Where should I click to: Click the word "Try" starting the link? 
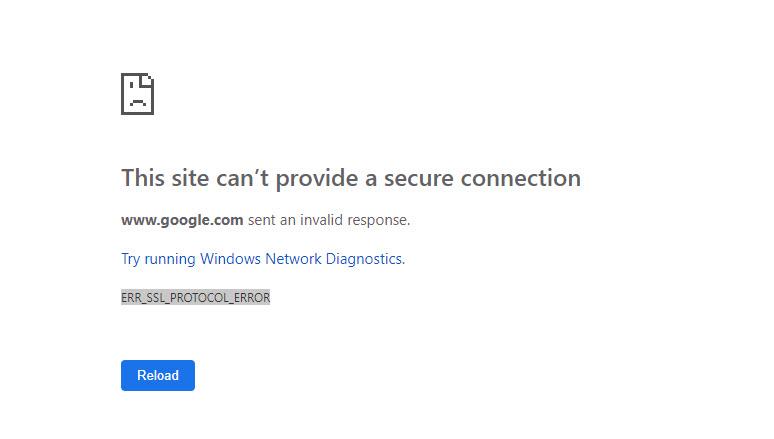click(x=131, y=259)
